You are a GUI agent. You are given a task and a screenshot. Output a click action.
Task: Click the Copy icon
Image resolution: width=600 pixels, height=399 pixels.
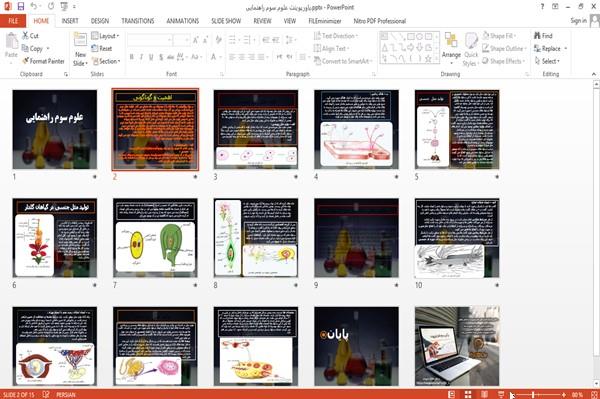[x=25, y=48]
